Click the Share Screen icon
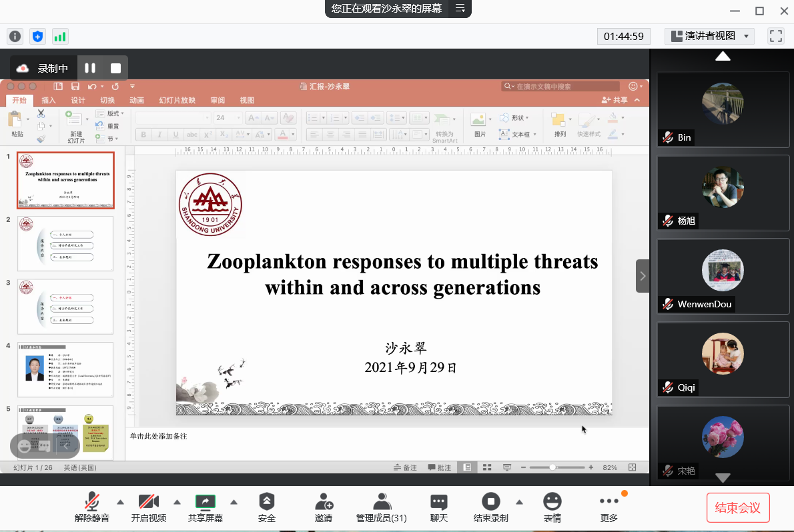Image resolution: width=794 pixels, height=532 pixels. click(x=206, y=502)
